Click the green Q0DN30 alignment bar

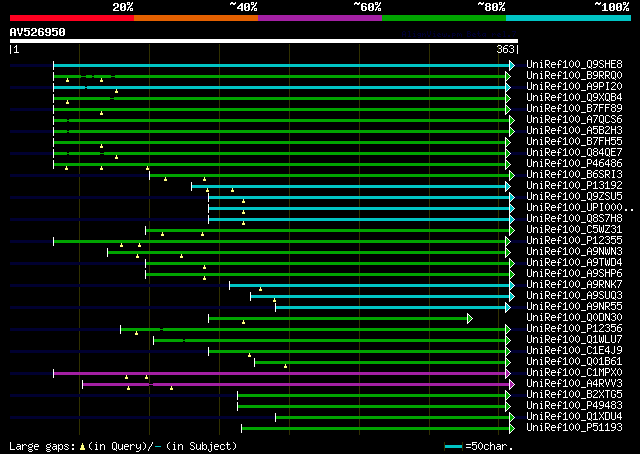[338, 318]
